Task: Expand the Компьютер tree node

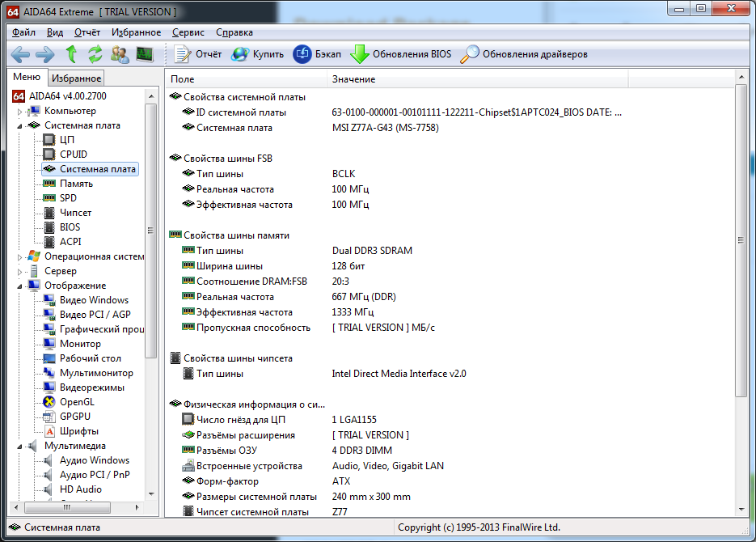Action: (20, 112)
